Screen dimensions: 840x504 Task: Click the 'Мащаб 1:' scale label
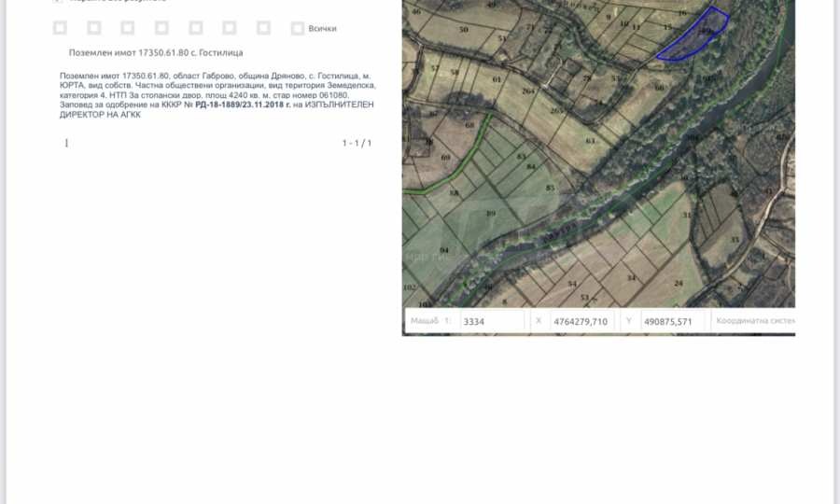(430, 322)
